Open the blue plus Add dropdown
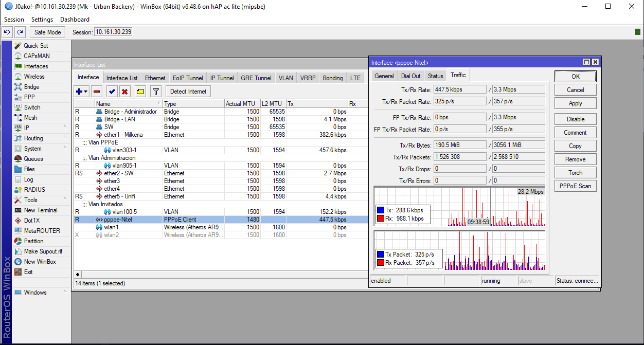Screen dimensions: 644x345 [x=82, y=92]
